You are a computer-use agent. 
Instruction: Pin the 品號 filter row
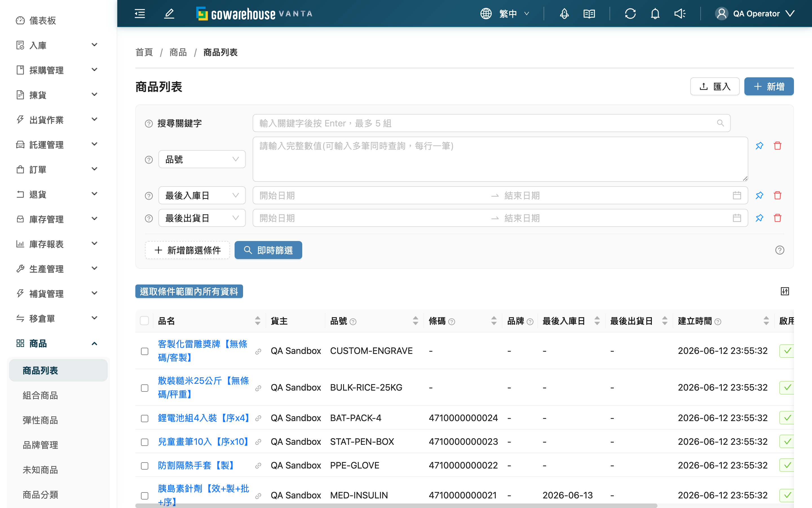(x=759, y=145)
